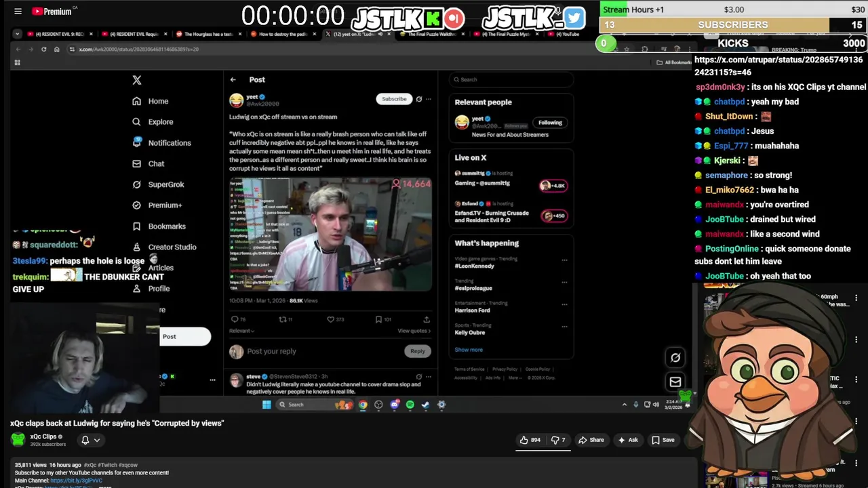Click the x.com address bar URL
This screenshot has width=868, height=488.
pyautogui.click(x=138, y=49)
